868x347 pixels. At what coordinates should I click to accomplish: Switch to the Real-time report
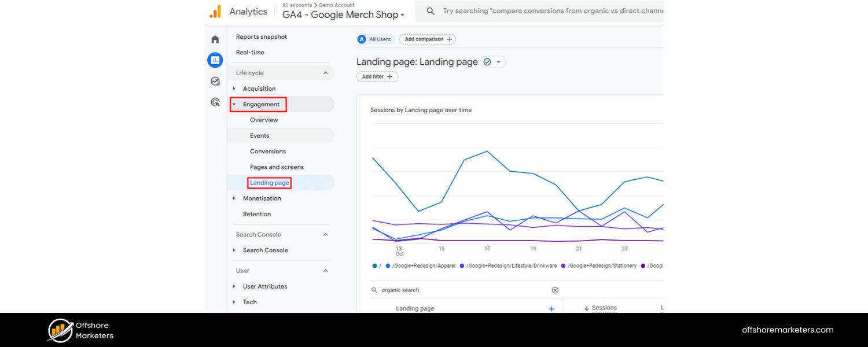250,52
